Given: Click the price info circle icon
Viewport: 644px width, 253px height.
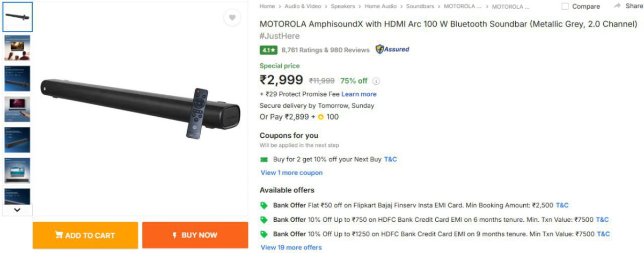Looking at the screenshot, I should click(376, 81).
